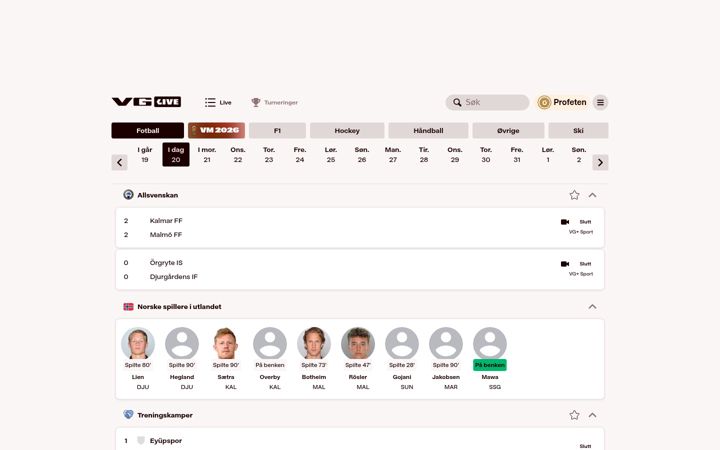Open player Hegland's avatar
This screenshot has width=720, height=450.
click(182, 343)
